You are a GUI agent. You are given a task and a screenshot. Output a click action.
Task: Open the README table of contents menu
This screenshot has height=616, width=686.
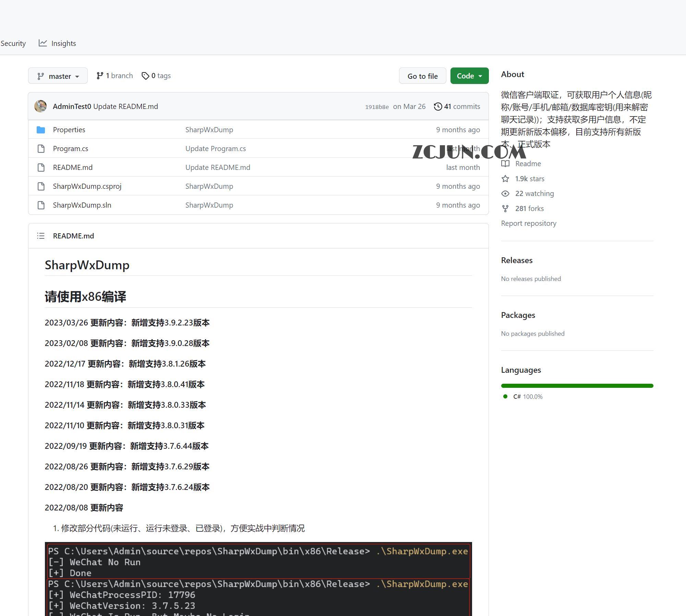coord(40,236)
